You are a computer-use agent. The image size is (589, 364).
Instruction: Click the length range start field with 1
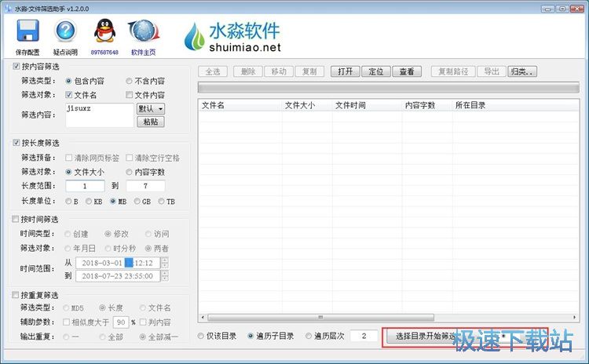(85, 186)
